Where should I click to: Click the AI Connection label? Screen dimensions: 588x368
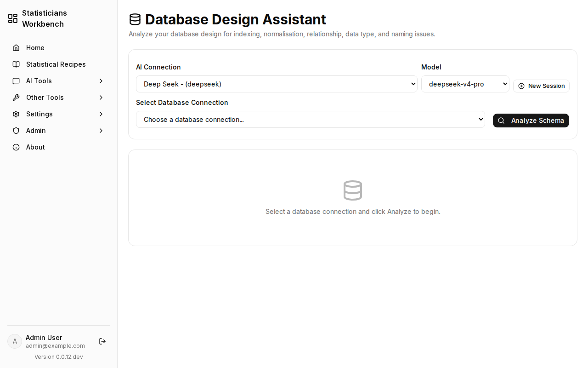[x=158, y=67]
